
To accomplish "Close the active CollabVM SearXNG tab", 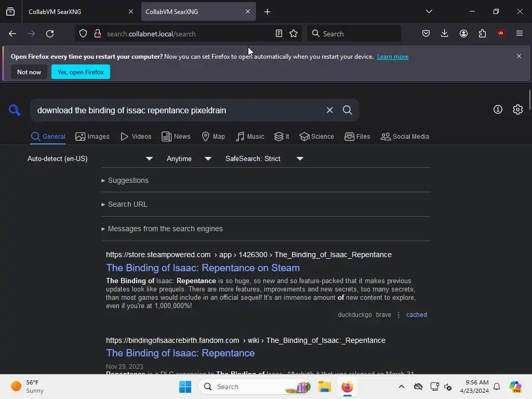I will (248, 11).
